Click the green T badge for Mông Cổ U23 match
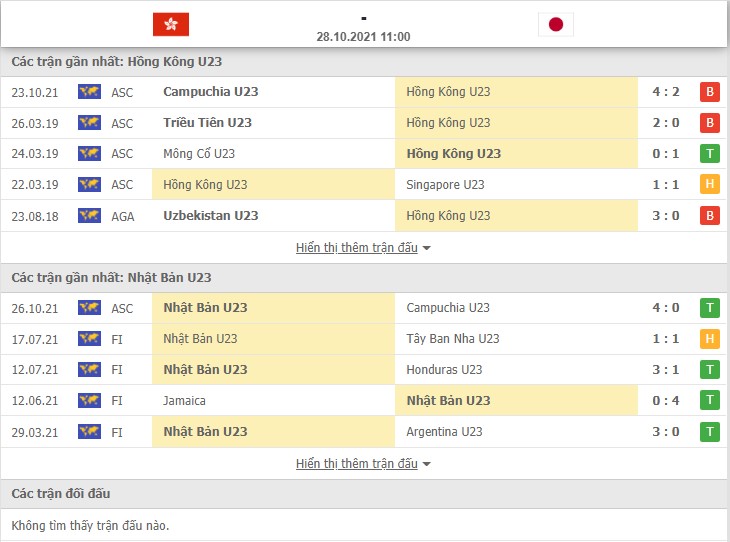Image resolution: width=730 pixels, height=542 pixels. (710, 154)
